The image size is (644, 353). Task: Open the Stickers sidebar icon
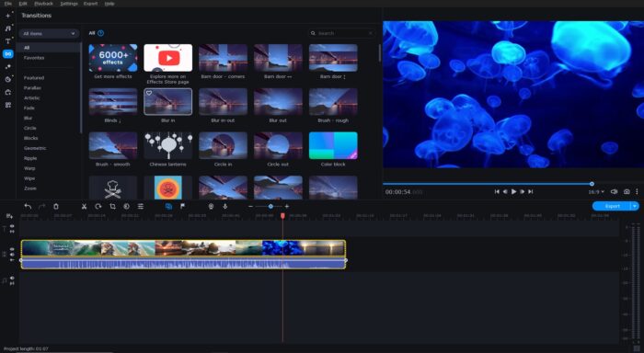tap(7, 79)
